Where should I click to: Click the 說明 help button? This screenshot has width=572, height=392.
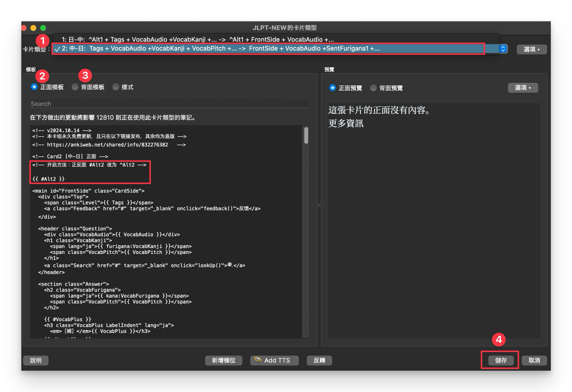(x=36, y=360)
